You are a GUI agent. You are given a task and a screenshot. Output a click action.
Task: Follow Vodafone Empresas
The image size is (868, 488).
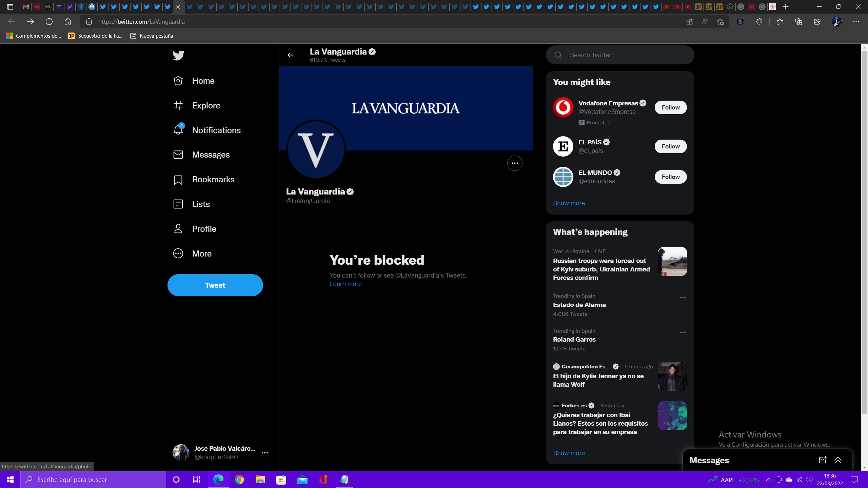coord(670,107)
